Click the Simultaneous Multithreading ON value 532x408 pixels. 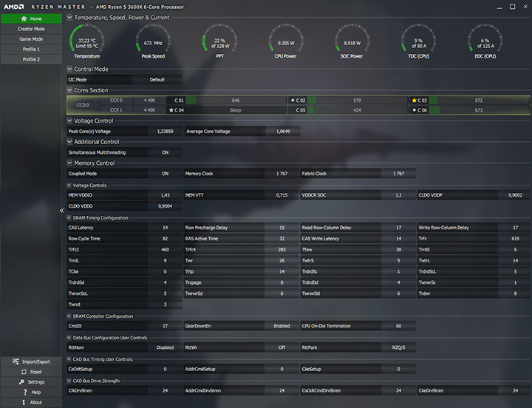[165, 152]
